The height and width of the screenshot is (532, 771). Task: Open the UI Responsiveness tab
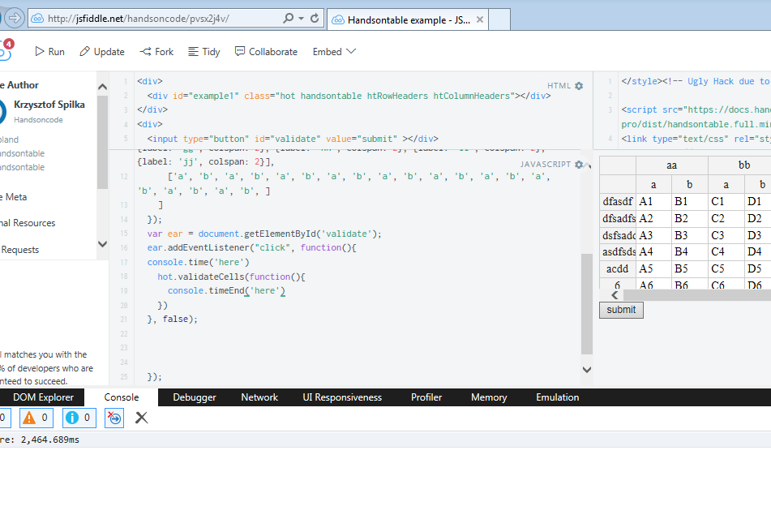[x=342, y=397]
